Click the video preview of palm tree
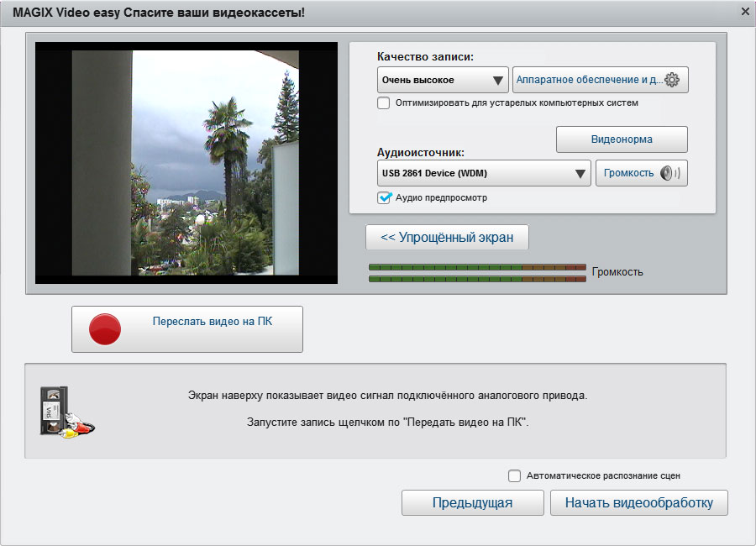The width and height of the screenshot is (756, 546). pyautogui.click(x=186, y=163)
